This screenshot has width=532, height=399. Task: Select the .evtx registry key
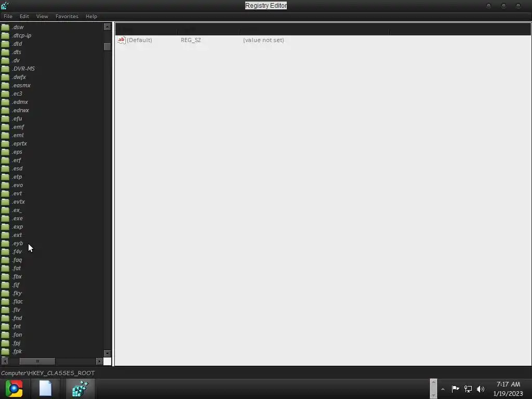(18, 202)
